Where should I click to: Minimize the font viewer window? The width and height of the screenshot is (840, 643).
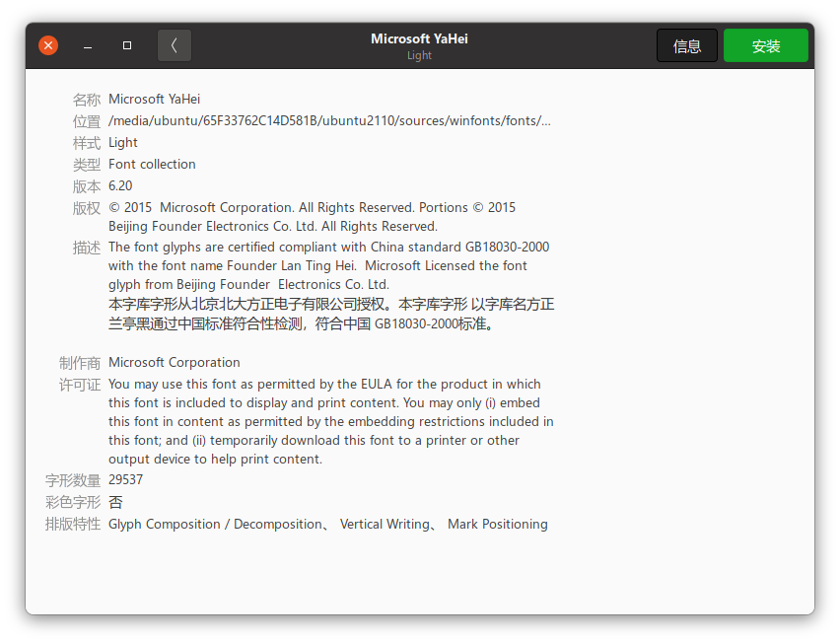[x=88, y=45]
